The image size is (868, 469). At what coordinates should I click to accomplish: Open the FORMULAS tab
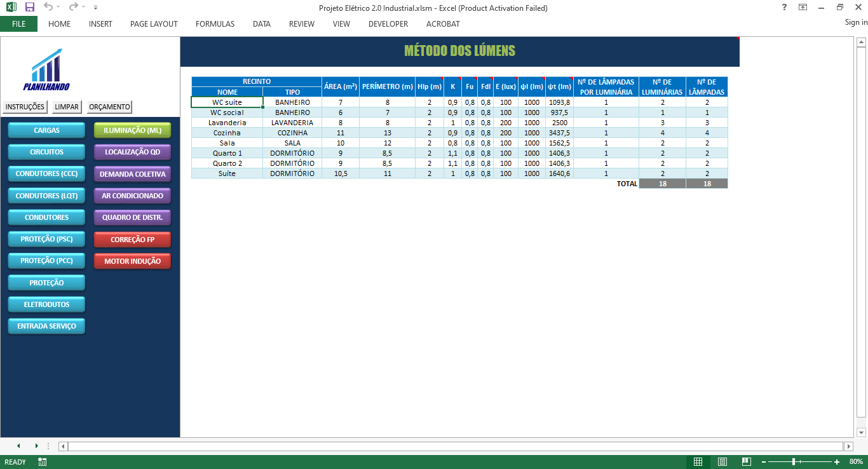pyautogui.click(x=215, y=24)
